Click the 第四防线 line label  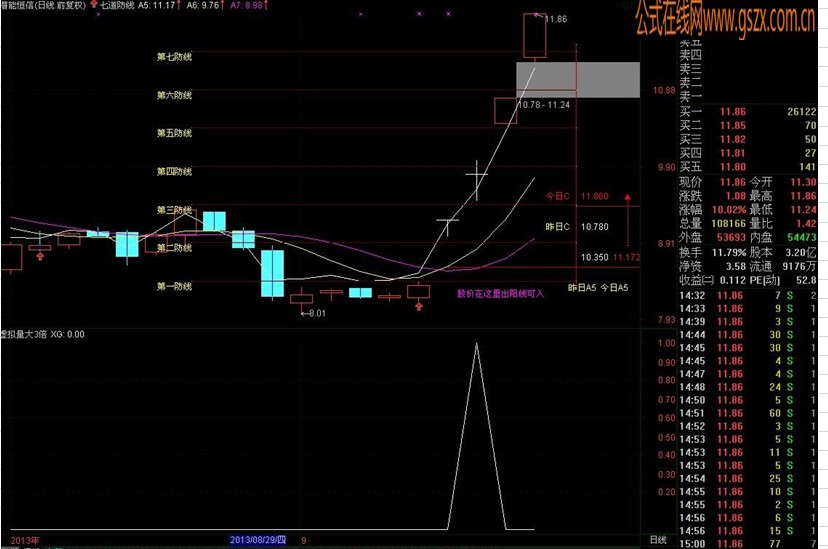point(174,172)
